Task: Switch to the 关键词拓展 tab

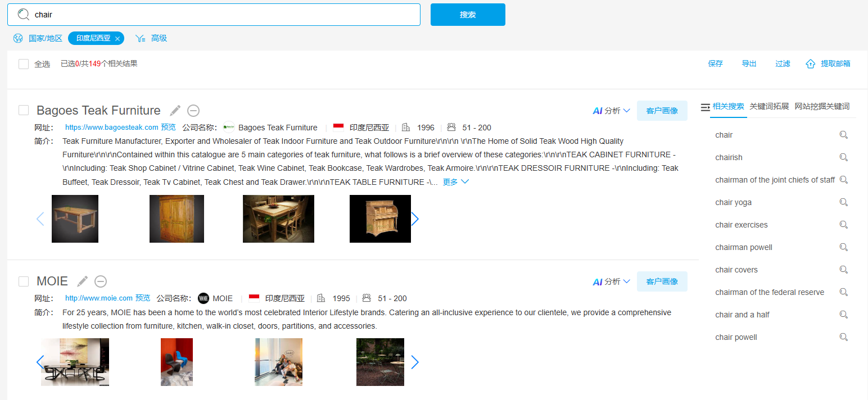Action: [x=769, y=106]
